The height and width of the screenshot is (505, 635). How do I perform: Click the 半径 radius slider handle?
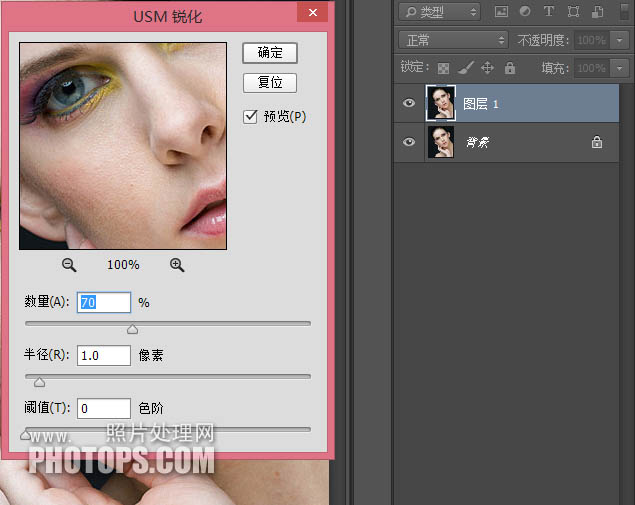pyautogui.click(x=39, y=382)
